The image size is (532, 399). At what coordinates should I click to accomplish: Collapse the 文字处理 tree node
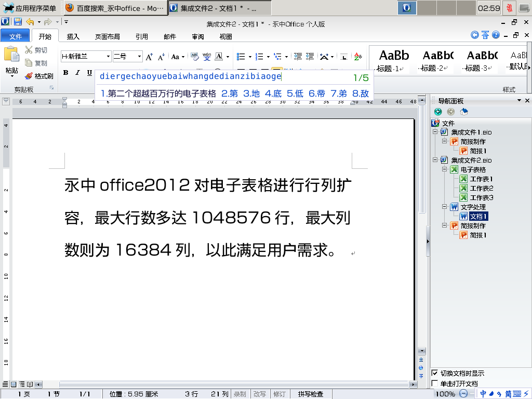[445, 206]
